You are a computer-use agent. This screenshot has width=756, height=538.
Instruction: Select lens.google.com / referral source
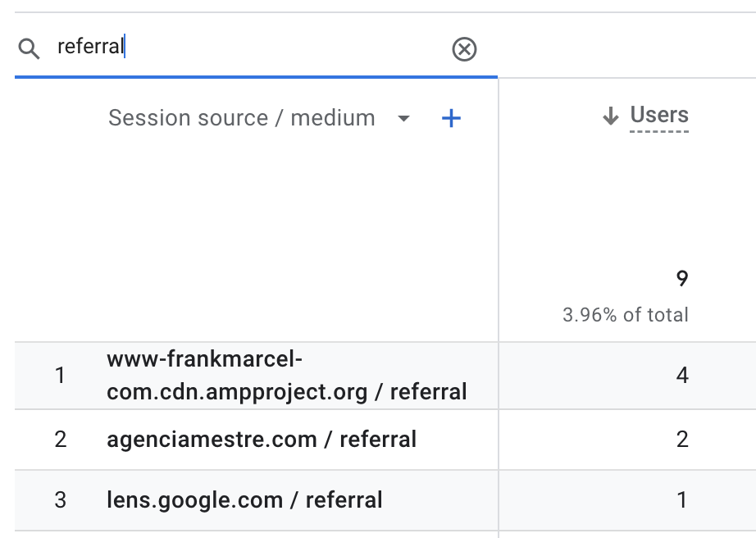(244, 499)
